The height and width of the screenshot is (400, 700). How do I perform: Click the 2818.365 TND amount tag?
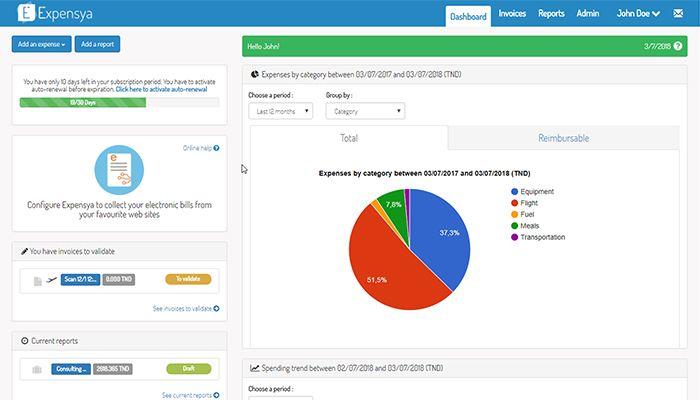pyautogui.click(x=113, y=369)
